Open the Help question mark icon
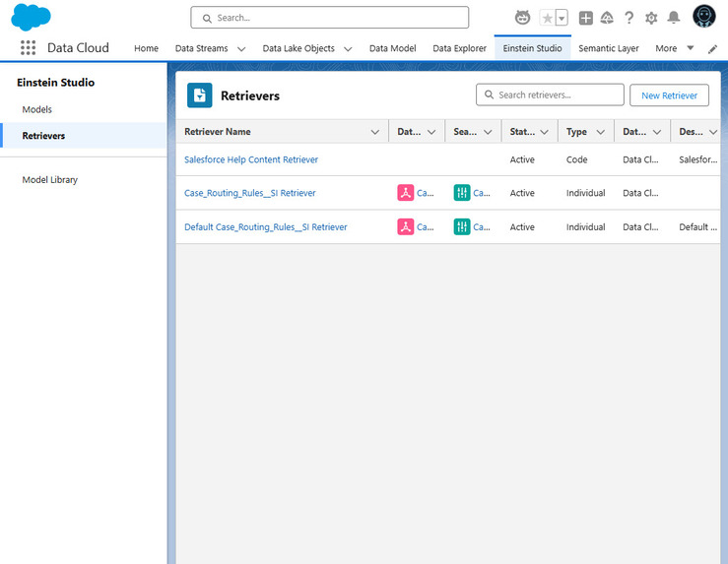 tap(629, 18)
